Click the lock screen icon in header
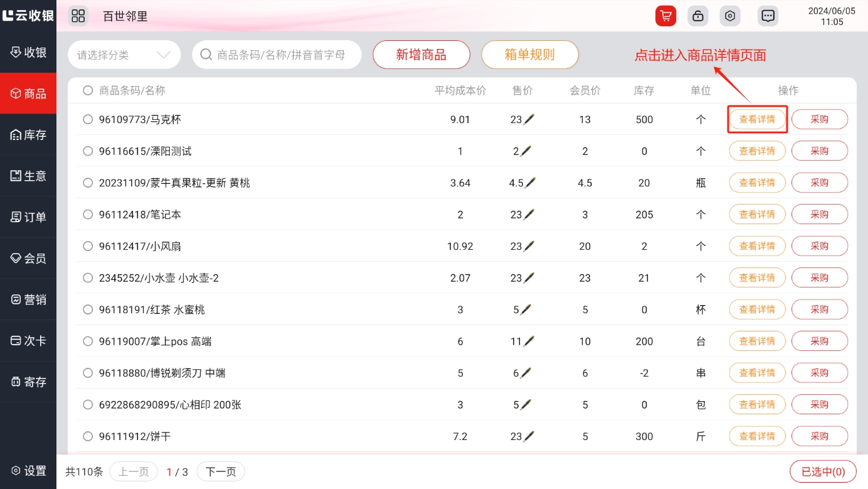 pyautogui.click(x=697, y=16)
